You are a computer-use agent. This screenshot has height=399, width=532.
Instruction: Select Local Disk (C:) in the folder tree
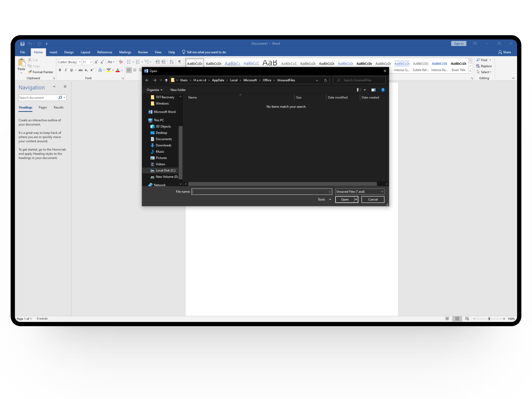pyautogui.click(x=165, y=170)
